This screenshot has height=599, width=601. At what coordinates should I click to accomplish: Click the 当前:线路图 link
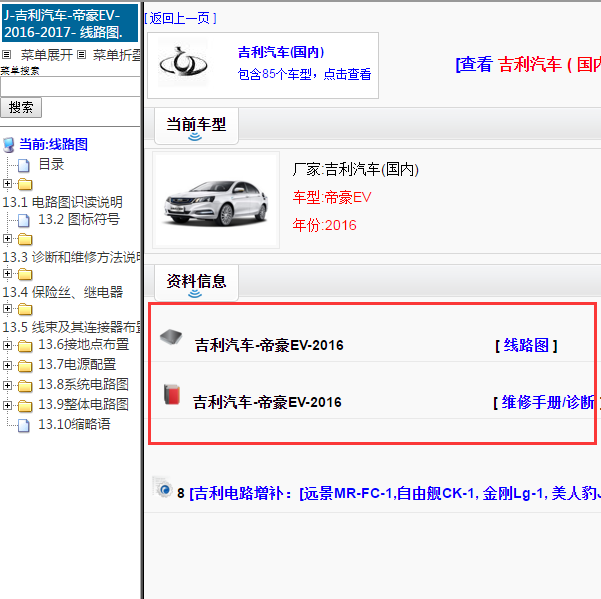pos(54,144)
